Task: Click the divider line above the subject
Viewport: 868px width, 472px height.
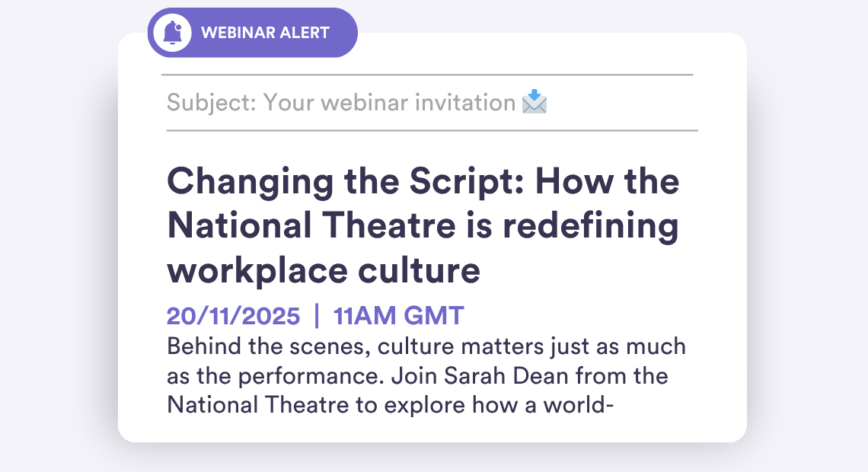Action: 430,75
